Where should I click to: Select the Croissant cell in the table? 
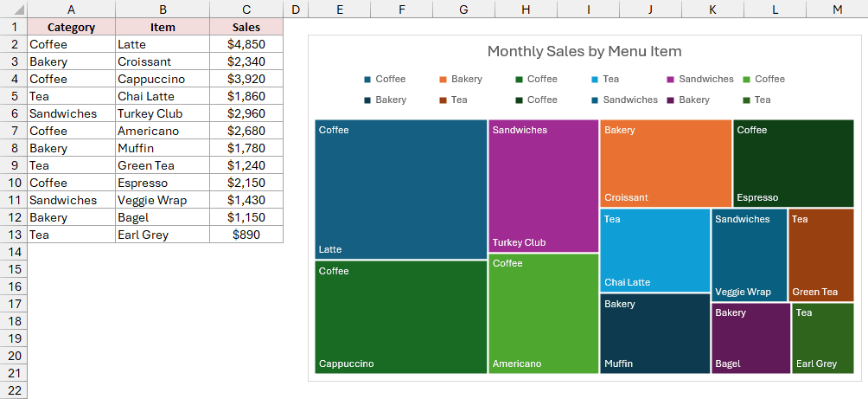(163, 61)
